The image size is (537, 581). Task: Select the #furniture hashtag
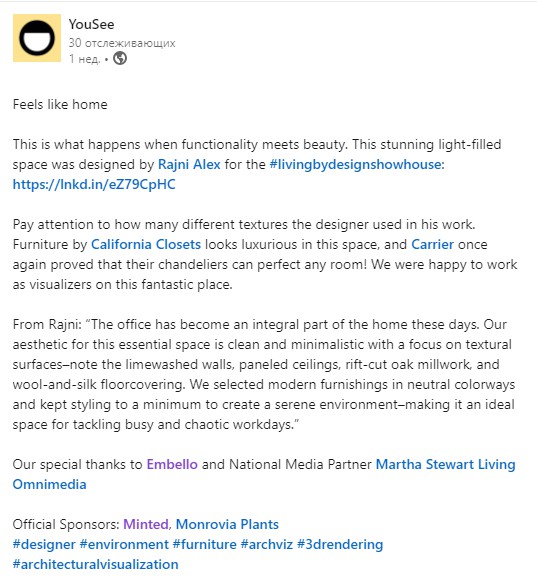click(205, 544)
